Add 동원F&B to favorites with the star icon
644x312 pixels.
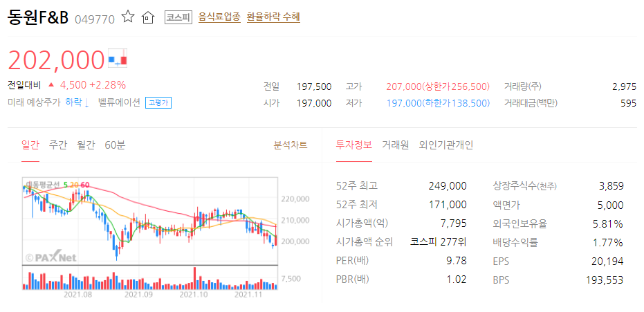click(128, 17)
